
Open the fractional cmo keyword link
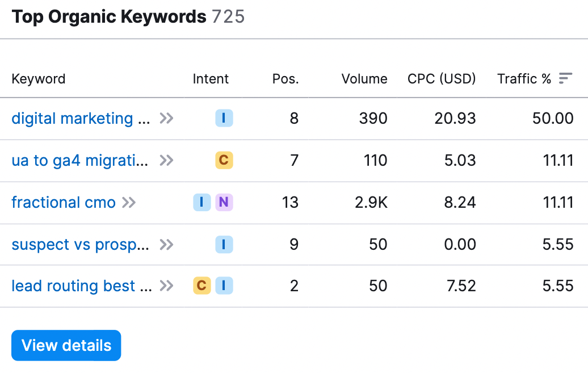point(64,202)
